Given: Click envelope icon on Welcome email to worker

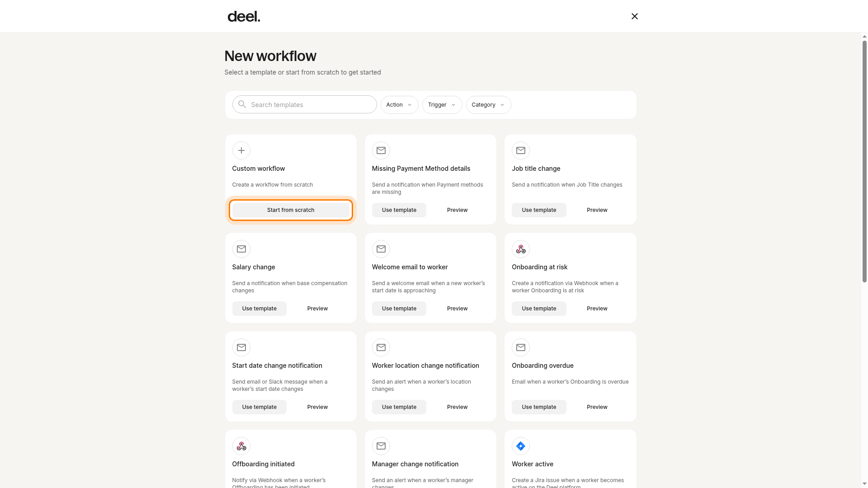Looking at the screenshot, I should [381, 249].
